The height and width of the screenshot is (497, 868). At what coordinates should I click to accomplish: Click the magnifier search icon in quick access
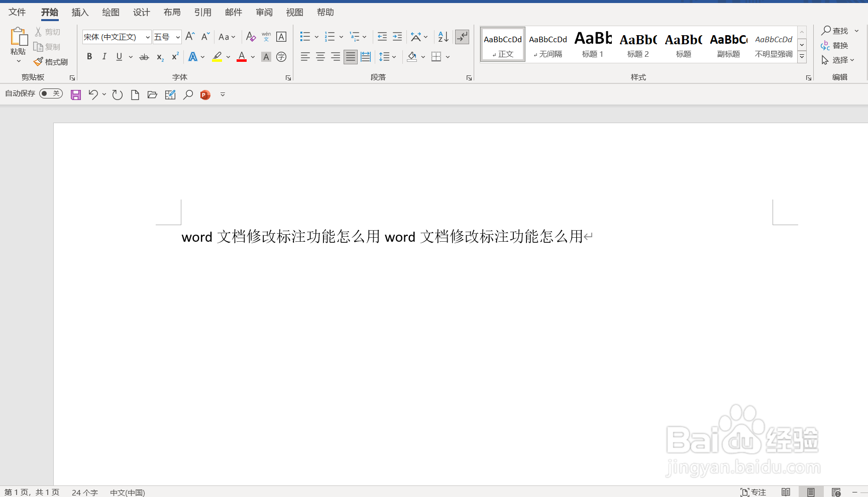[x=188, y=95]
